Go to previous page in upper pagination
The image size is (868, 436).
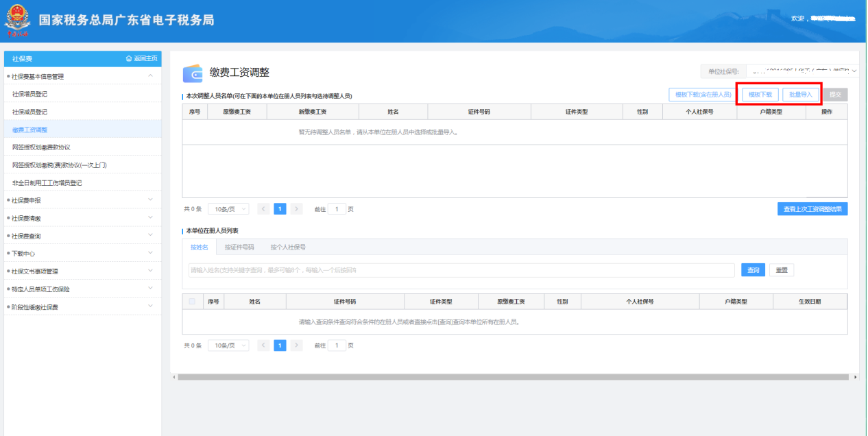point(263,209)
